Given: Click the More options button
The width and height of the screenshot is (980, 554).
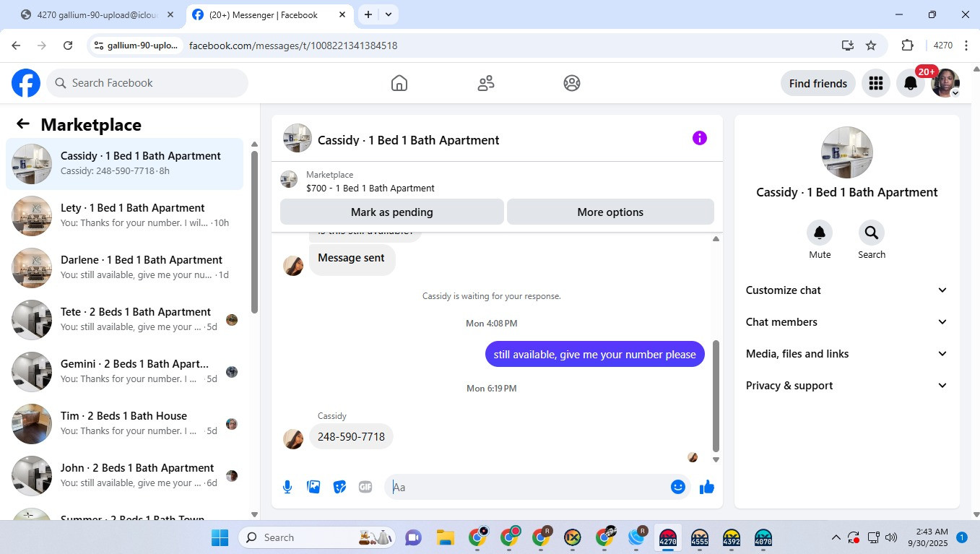Looking at the screenshot, I should (x=610, y=212).
